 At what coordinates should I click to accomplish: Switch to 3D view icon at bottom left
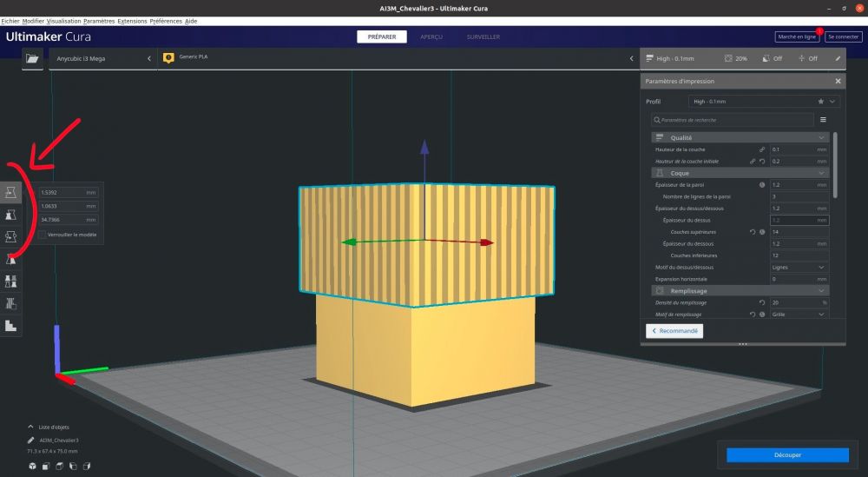(33, 467)
